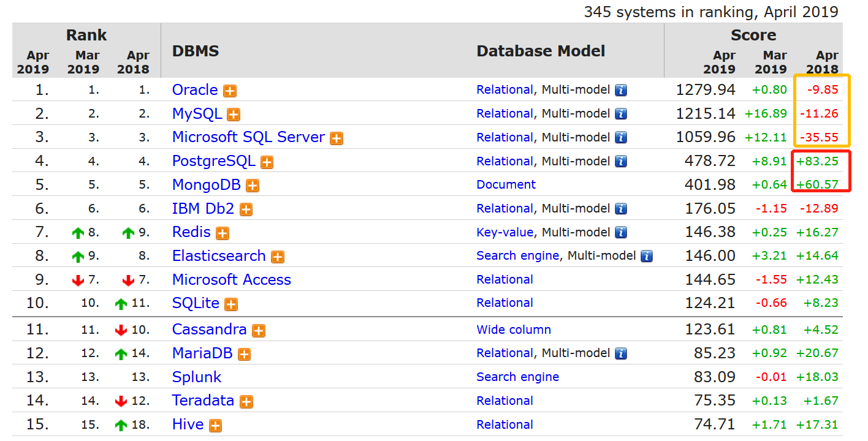This screenshot has width=868, height=441.
Task: Click the plus icon next to MongoDB
Action: 253,186
